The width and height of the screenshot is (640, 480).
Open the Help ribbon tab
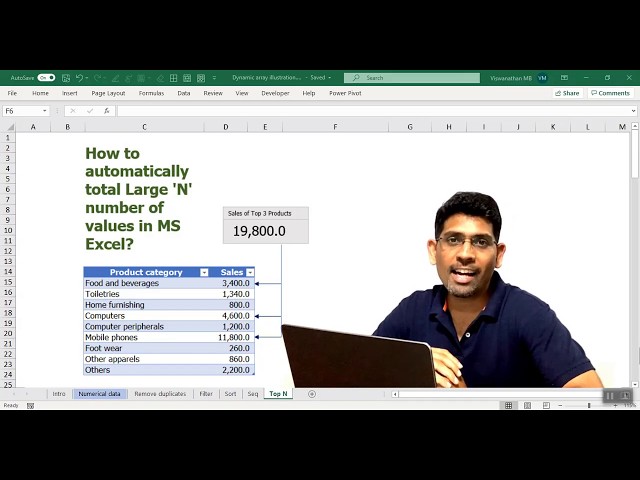click(x=309, y=93)
